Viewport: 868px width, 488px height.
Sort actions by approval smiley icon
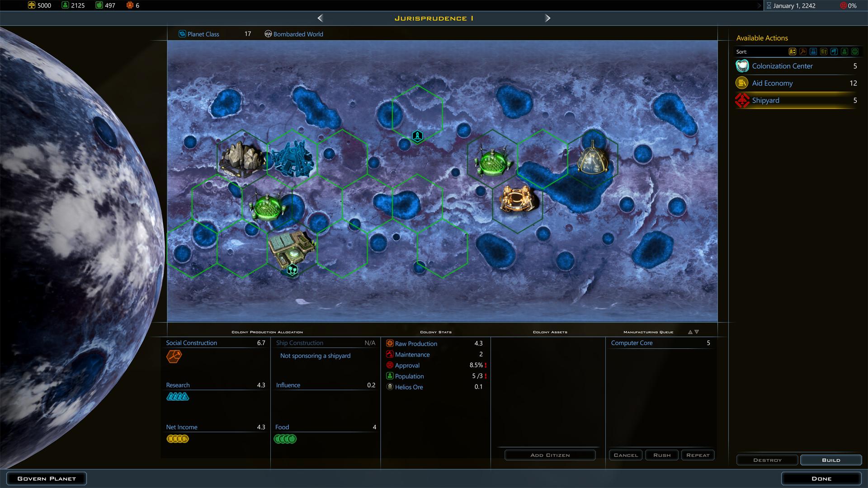[855, 52]
